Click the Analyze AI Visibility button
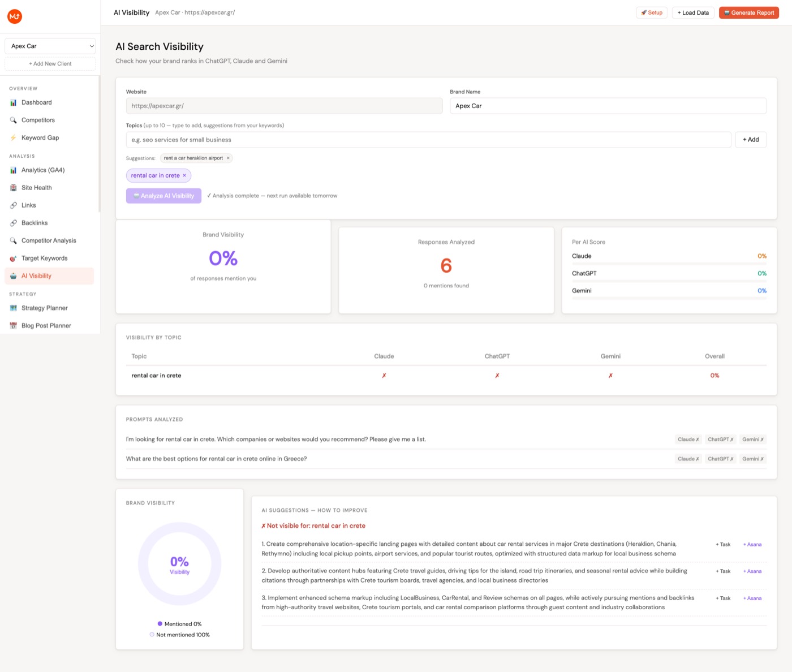792x672 pixels. pyautogui.click(x=163, y=196)
